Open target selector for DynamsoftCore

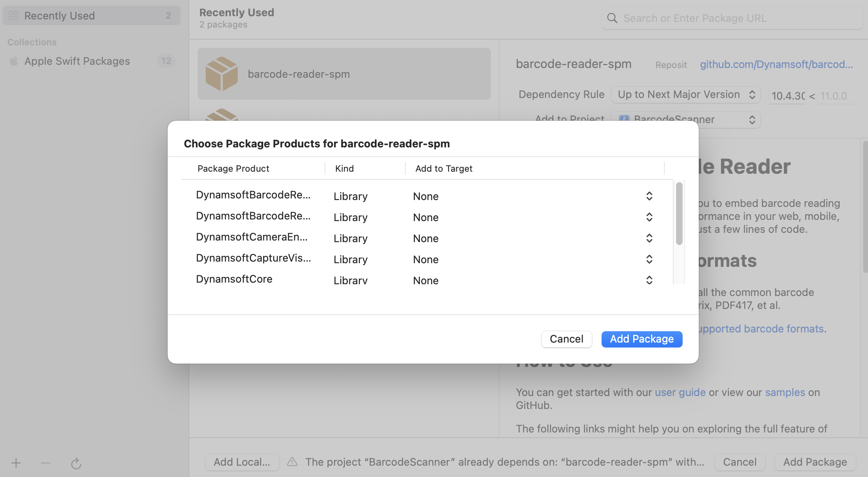pos(649,280)
